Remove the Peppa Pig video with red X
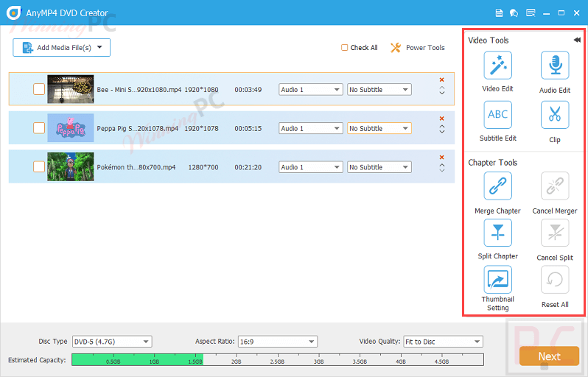 [442, 119]
